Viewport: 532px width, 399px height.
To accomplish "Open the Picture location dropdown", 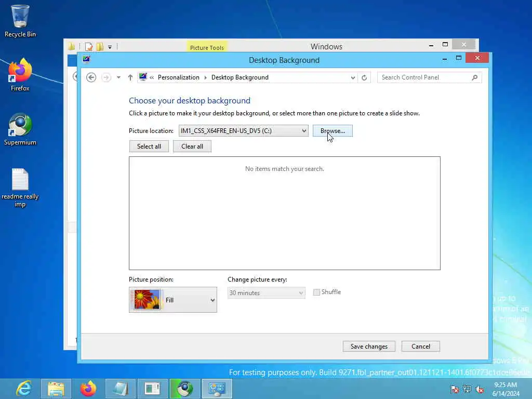I will 243,130.
